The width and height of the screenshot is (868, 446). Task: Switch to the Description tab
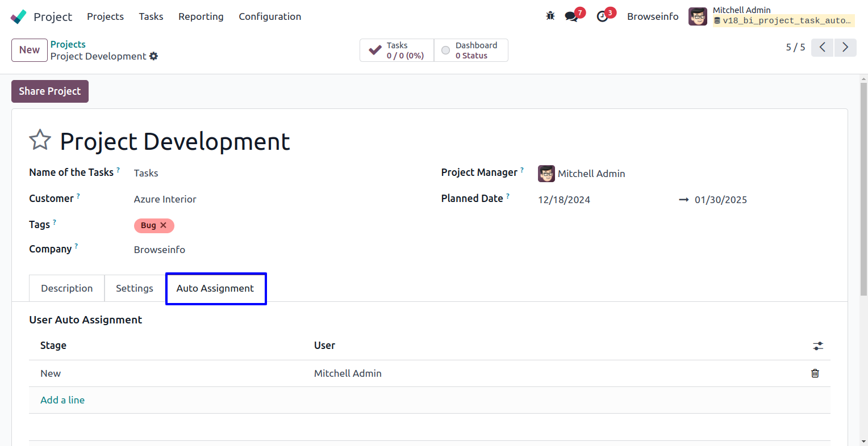coord(66,288)
